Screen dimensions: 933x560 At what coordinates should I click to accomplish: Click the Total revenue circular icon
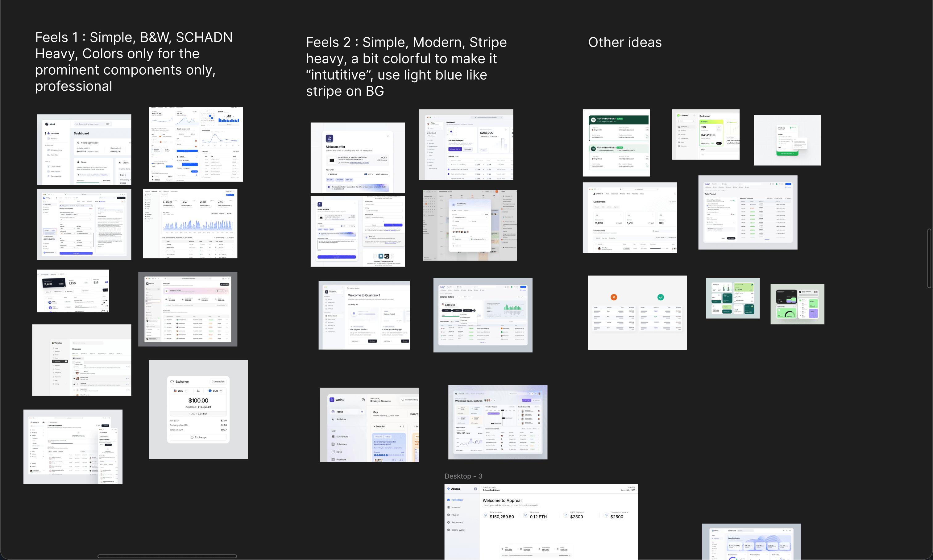(486, 515)
